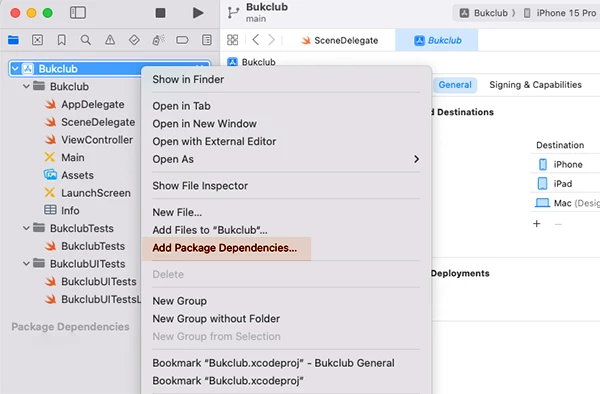Expand the Open As submenu

click(x=286, y=159)
